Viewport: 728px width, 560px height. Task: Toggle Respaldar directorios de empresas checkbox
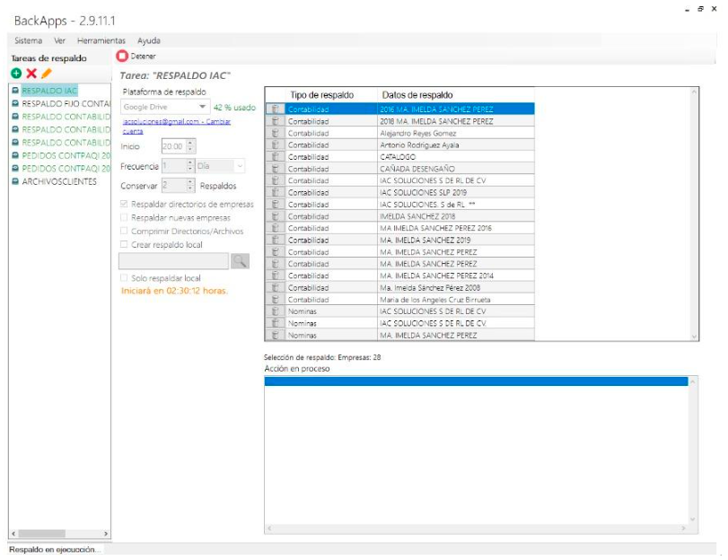point(125,204)
